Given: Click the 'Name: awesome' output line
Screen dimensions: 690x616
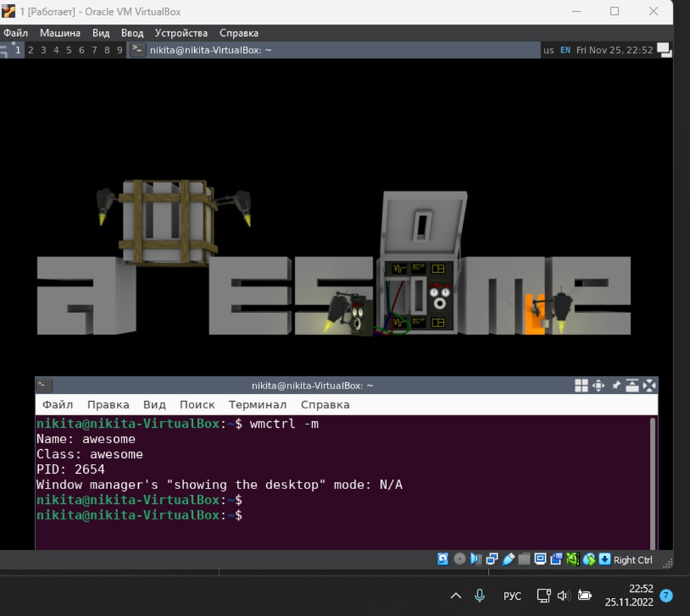Looking at the screenshot, I should (86, 439).
